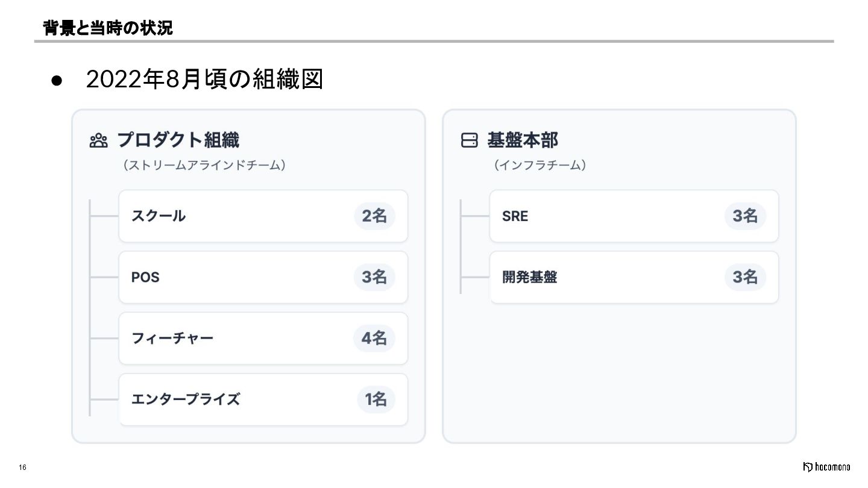868x488 pixels.
Task: Click the slide title 背景と当時の状況
Action: click(108, 28)
